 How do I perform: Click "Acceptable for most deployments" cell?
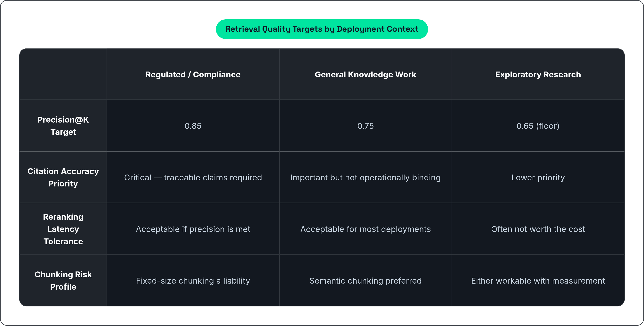click(x=365, y=229)
